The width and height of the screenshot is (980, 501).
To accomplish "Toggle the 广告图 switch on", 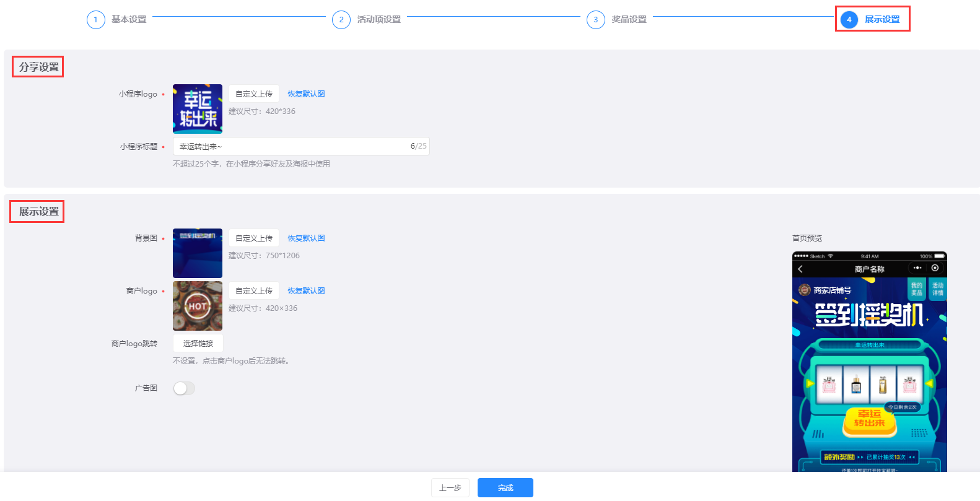I will 184,388.
